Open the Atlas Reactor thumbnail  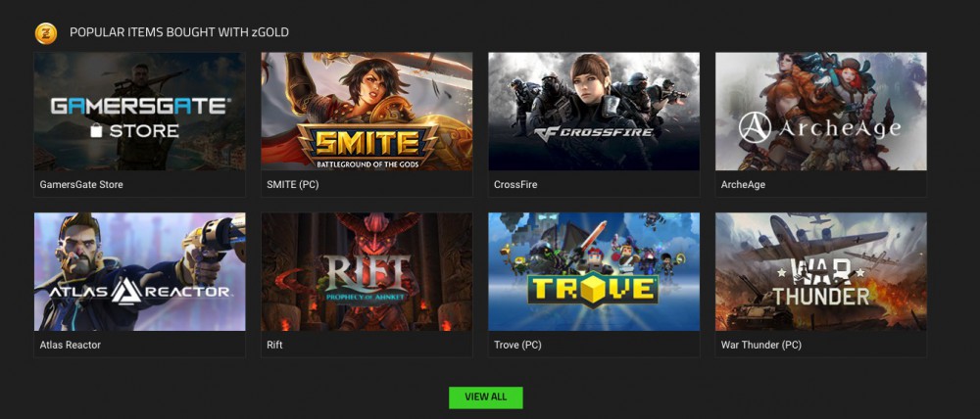(139, 271)
